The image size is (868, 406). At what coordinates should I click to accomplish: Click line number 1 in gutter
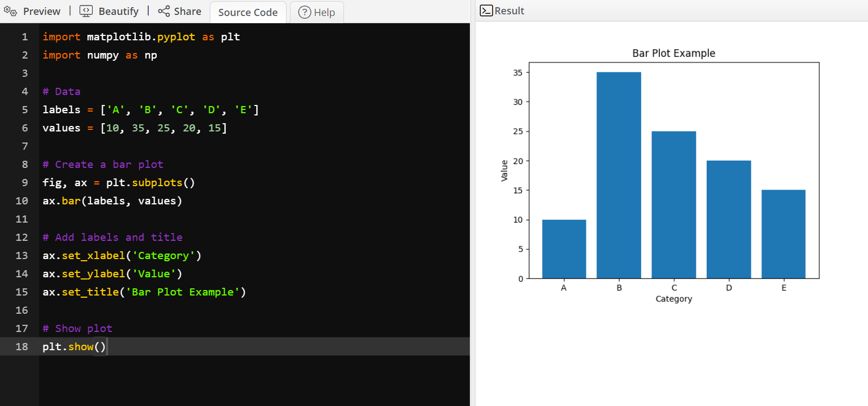[x=25, y=37]
